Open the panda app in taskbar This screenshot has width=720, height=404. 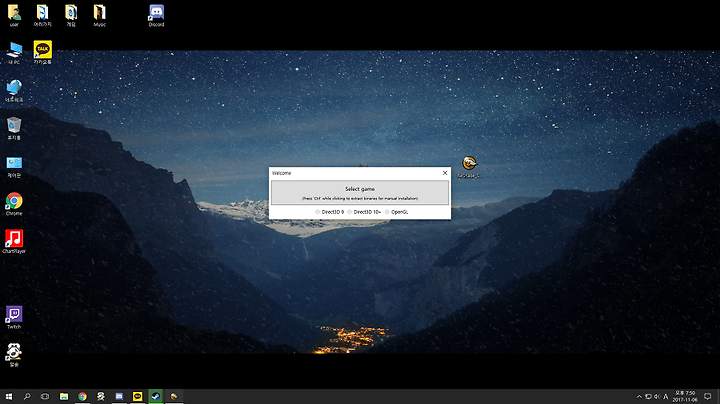[x=101, y=396]
